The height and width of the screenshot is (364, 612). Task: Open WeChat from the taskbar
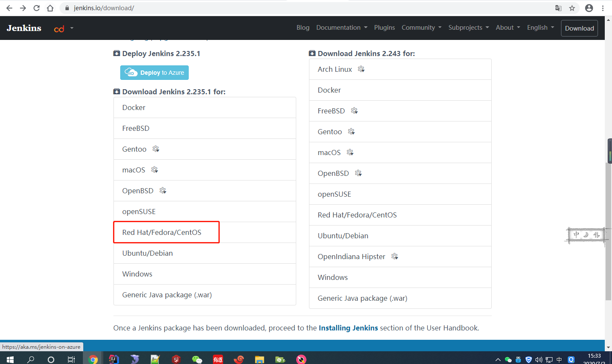coord(197,359)
